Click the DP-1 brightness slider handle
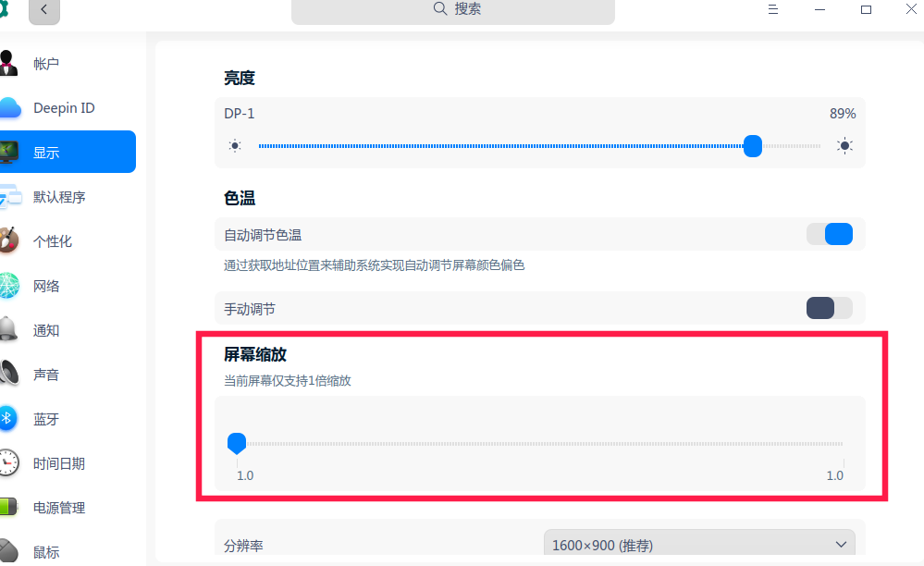Viewport: 924px width, 566px height. tap(753, 146)
